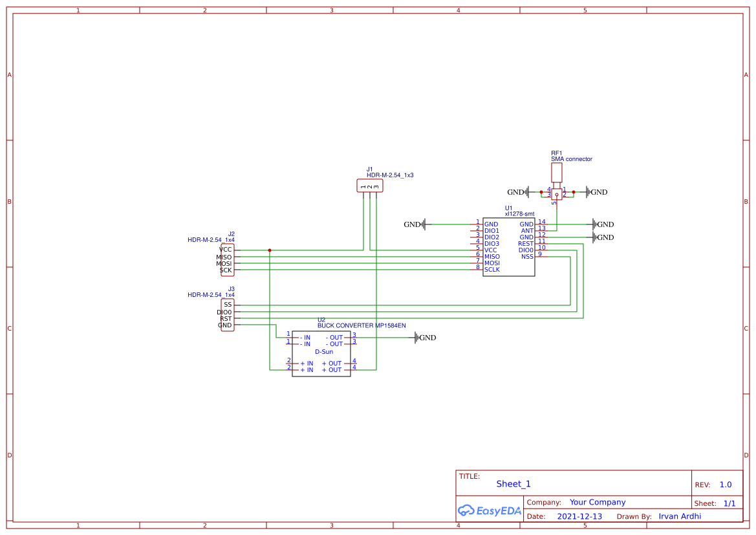Select the J2 four-pin header body
756x535 pixels.
(x=228, y=259)
